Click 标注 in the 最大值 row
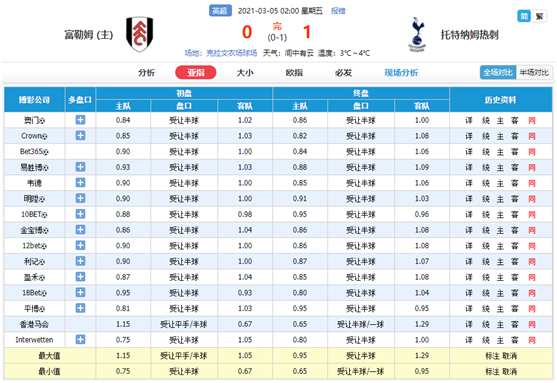The height and width of the screenshot is (383, 557). [x=492, y=356]
